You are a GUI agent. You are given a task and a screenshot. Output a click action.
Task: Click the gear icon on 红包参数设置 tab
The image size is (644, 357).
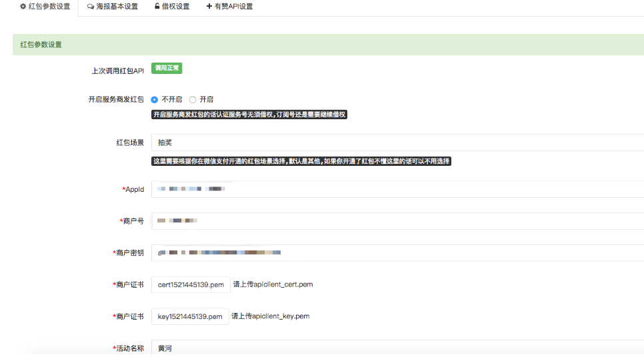pyautogui.click(x=23, y=7)
